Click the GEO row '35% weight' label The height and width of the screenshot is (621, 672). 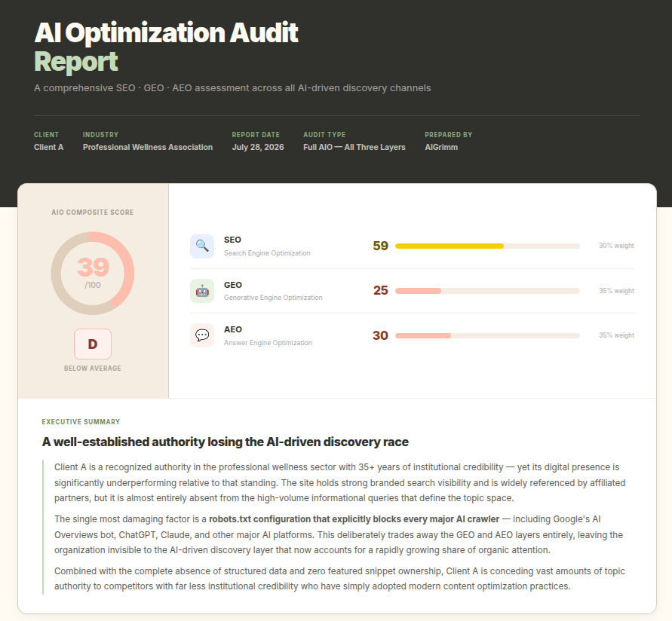616,291
